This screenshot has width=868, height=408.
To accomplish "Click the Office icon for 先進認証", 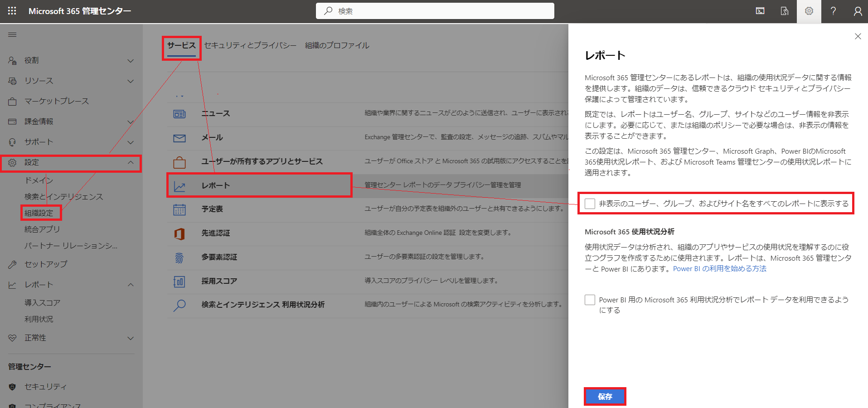I will (x=179, y=233).
